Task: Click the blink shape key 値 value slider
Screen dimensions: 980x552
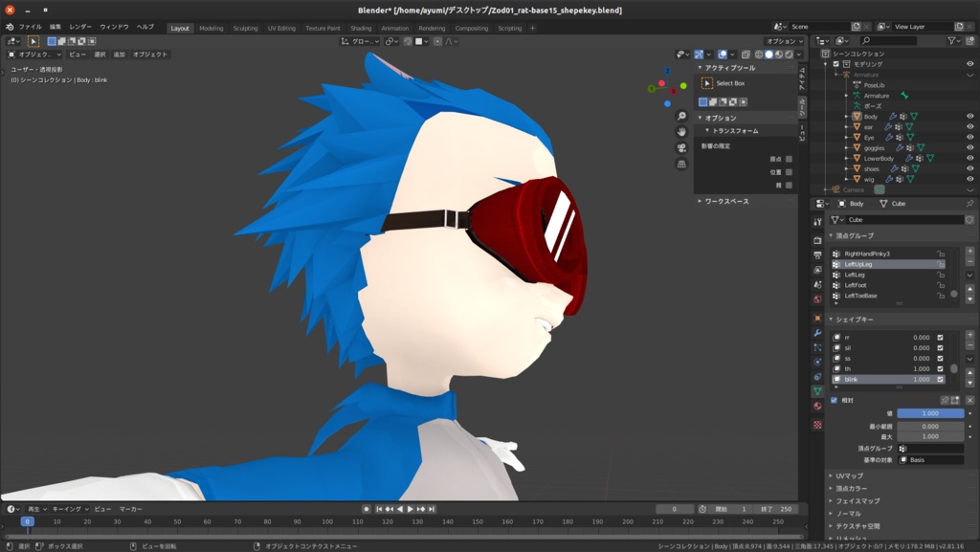Action: 930,413
